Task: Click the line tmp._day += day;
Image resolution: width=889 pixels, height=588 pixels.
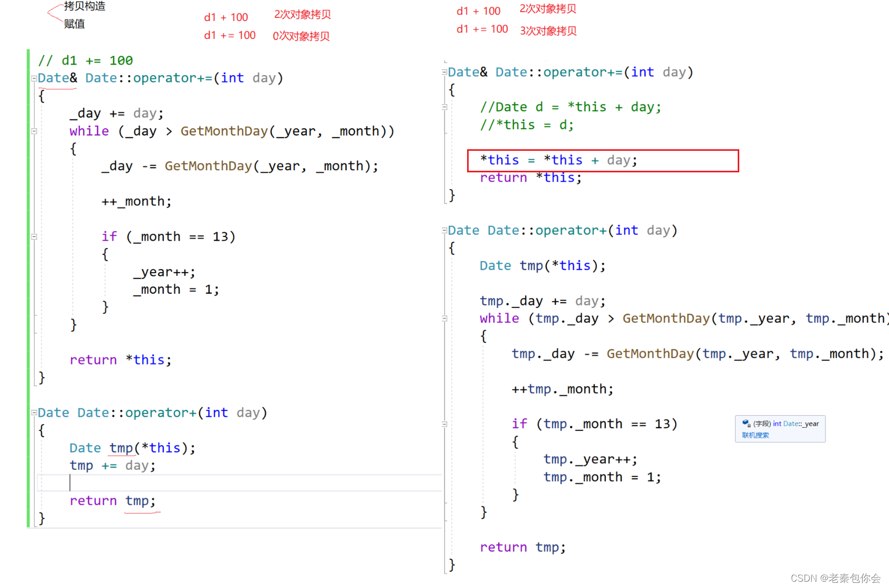Action: click(543, 302)
